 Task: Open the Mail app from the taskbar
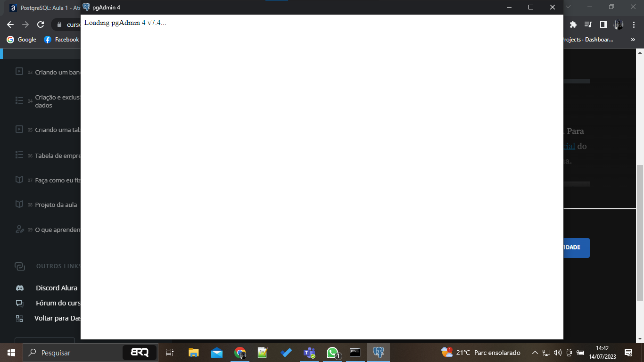tap(217, 353)
